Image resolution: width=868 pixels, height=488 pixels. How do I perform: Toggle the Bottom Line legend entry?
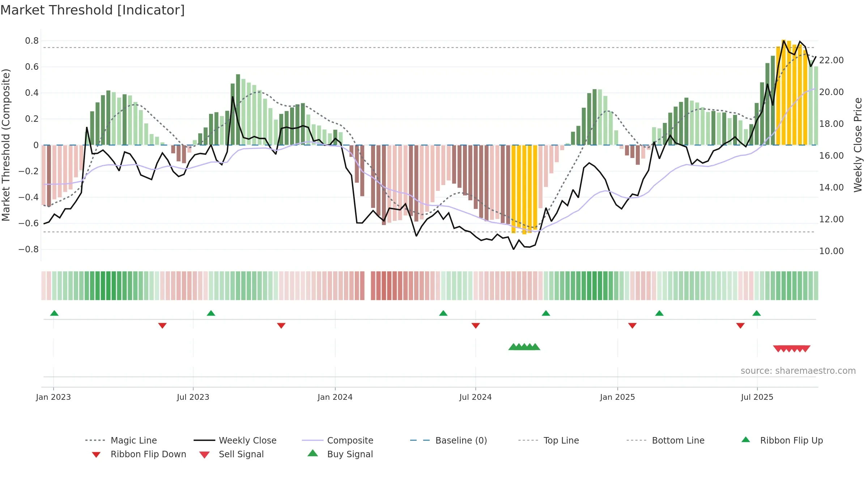pos(665,440)
